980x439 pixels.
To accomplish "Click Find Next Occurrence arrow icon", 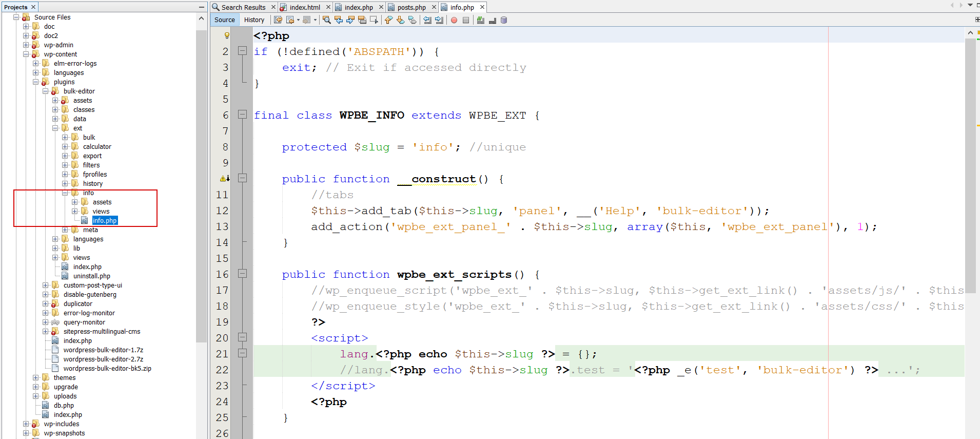I will (x=350, y=20).
